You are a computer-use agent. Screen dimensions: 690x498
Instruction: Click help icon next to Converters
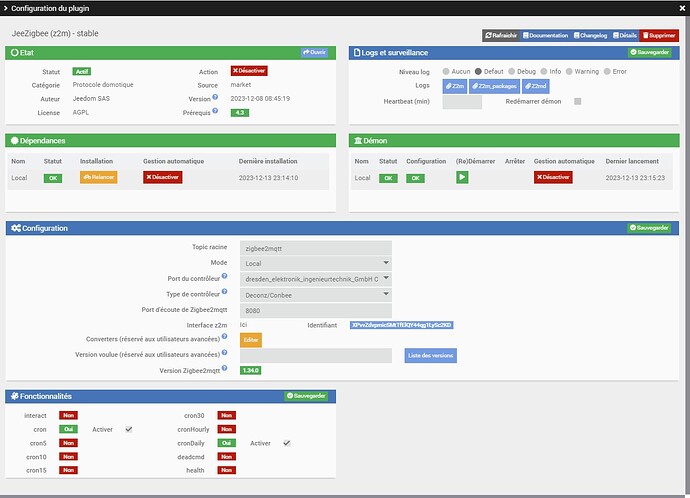(x=224, y=337)
